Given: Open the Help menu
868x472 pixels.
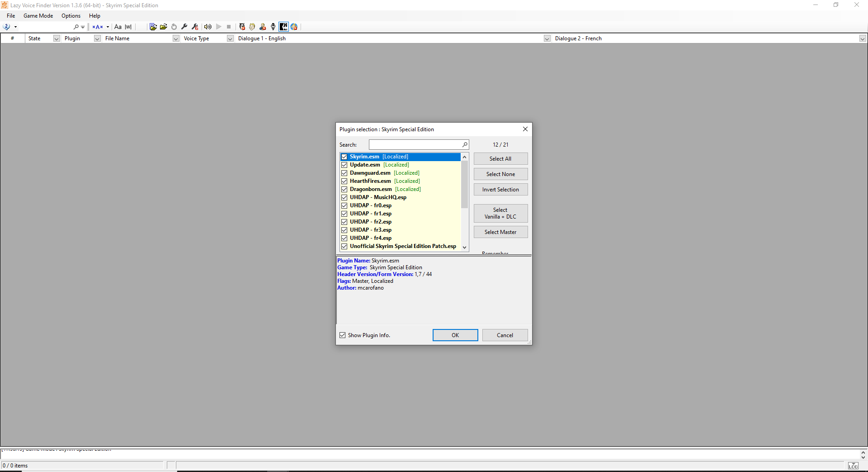Looking at the screenshot, I should point(94,16).
